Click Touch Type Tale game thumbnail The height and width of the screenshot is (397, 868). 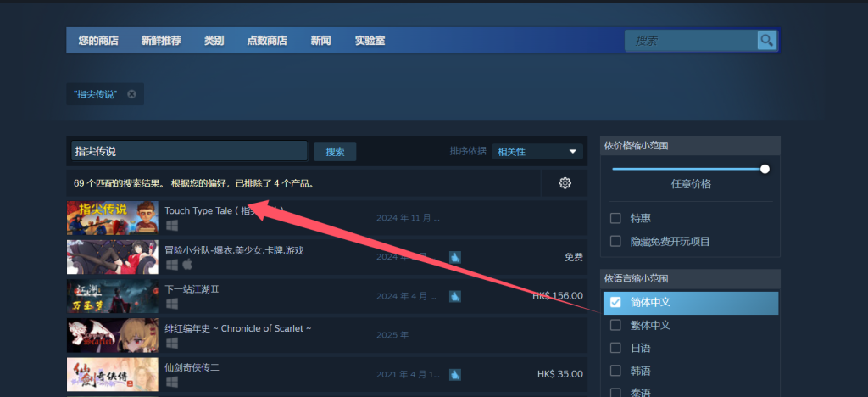pos(113,218)
